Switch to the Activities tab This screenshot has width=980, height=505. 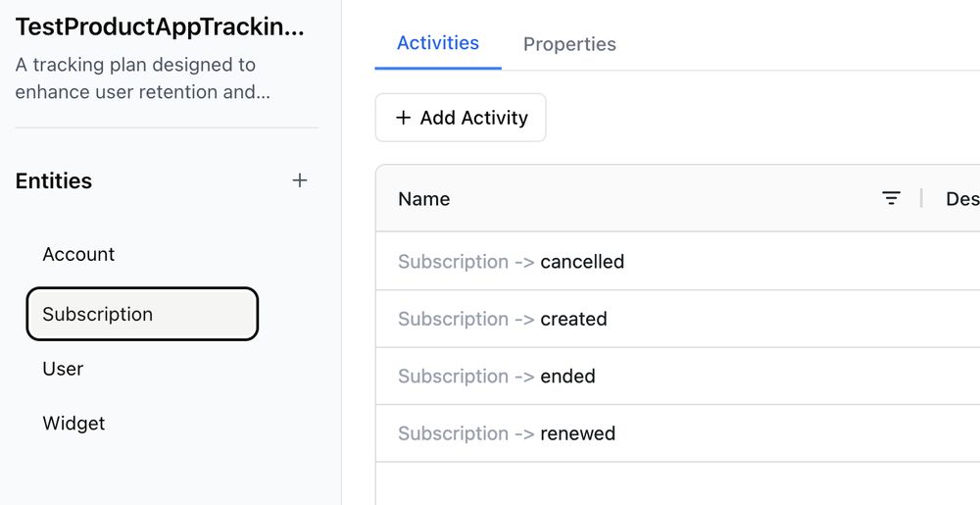(x=437, y=43)
